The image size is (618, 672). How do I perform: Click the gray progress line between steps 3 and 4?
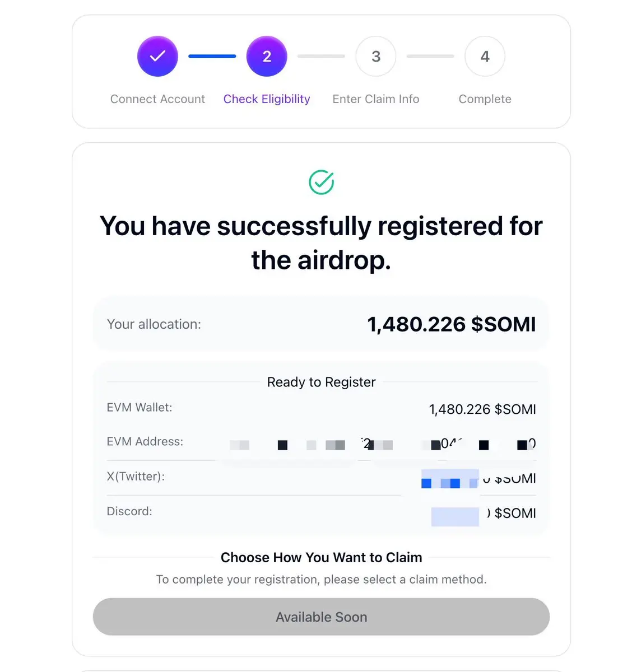(430, 56)
